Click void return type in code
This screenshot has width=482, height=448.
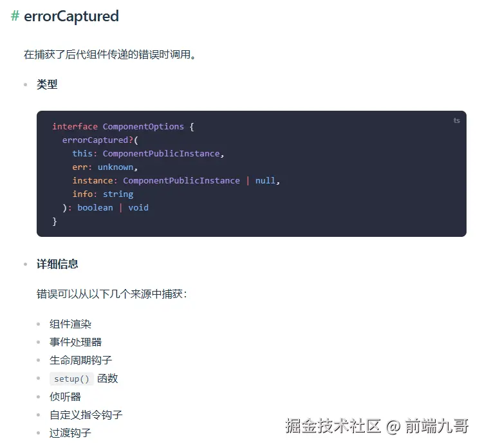[x=138, y=208]
